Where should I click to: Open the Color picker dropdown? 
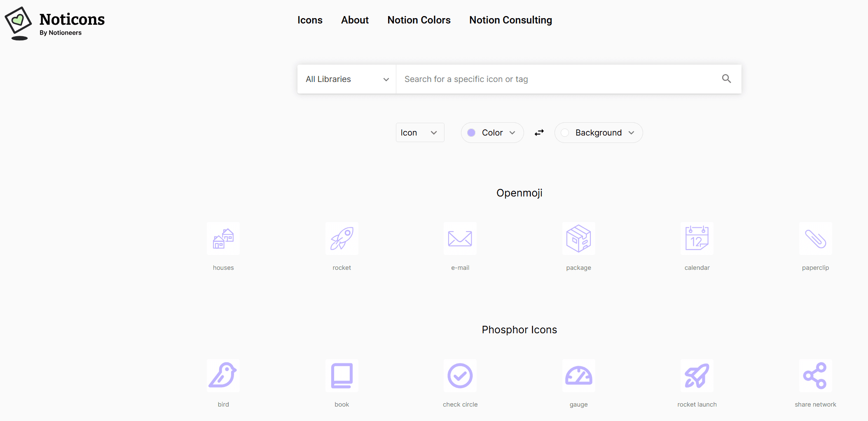492,133
